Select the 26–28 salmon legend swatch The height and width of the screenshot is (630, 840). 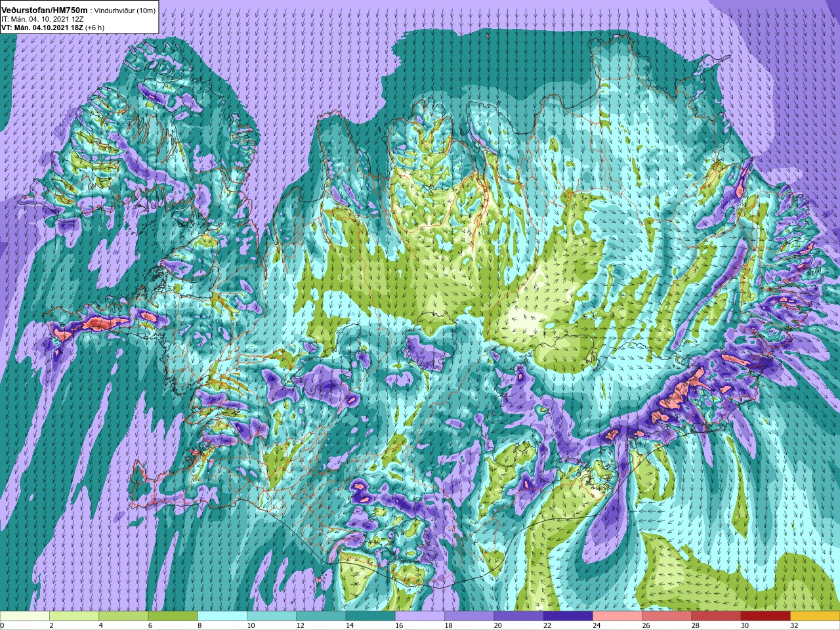[x=667, y=616]
